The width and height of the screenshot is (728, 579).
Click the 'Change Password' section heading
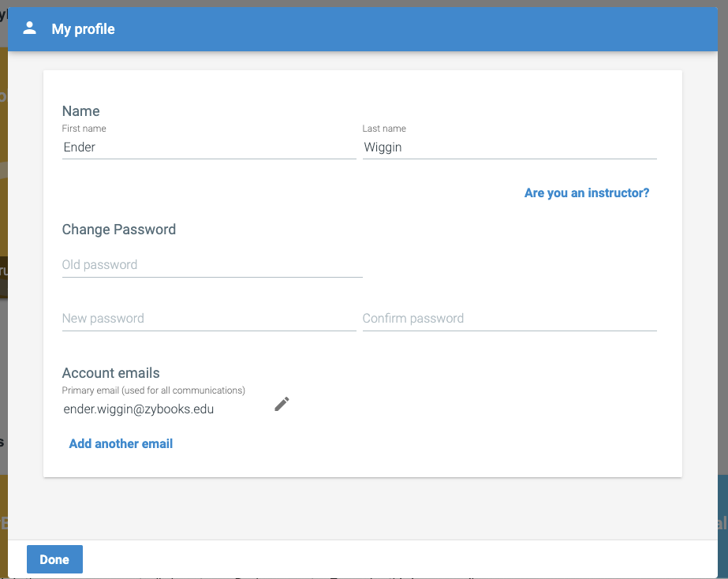118,230
